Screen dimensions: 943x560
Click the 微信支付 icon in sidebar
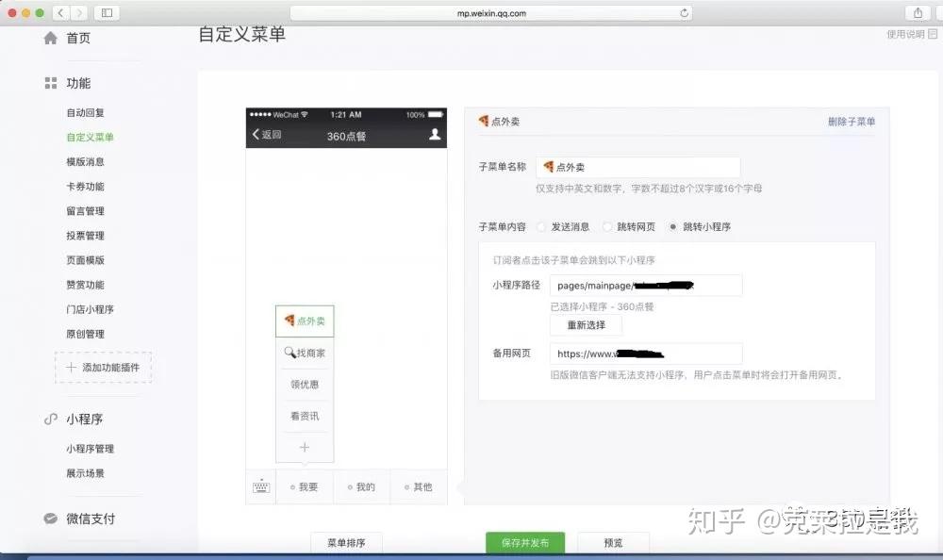point(51,519)
